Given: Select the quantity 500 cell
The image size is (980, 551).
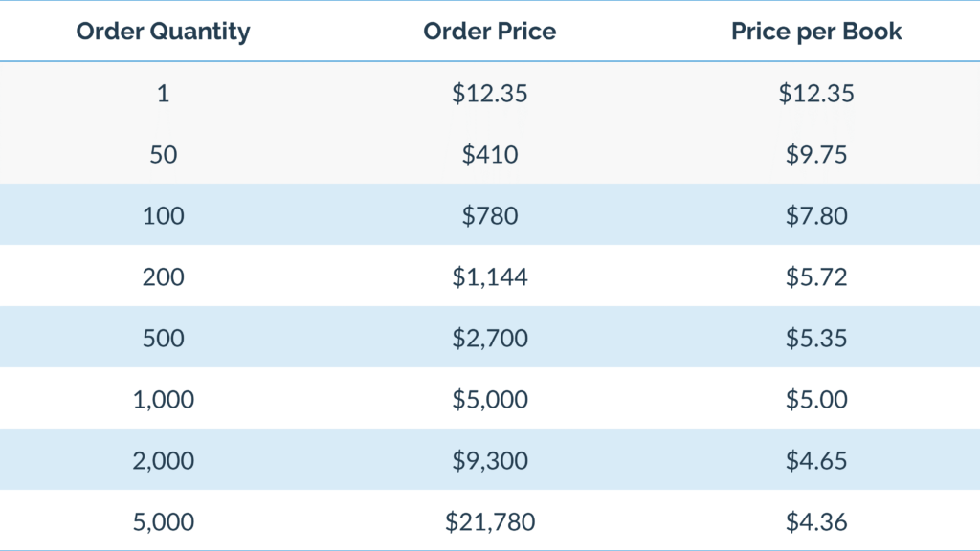Looking at the screenshot, I should point(163,338).
